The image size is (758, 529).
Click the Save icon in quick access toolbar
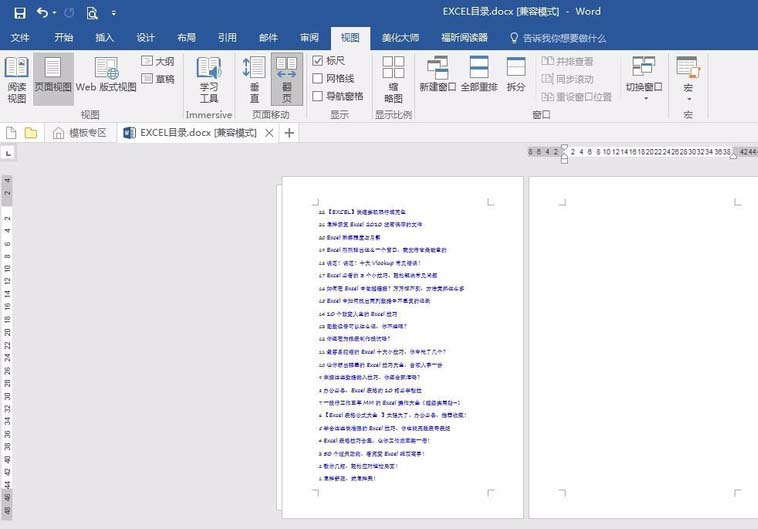coord(18,13)
